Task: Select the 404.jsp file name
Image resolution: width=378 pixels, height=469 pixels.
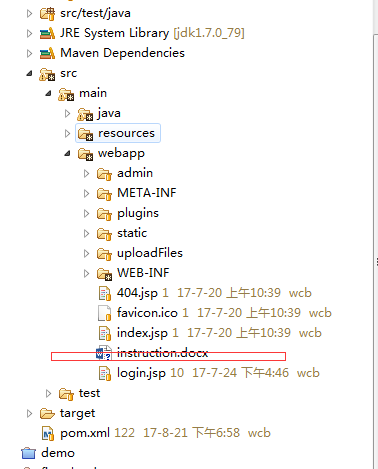Action: 137,293
